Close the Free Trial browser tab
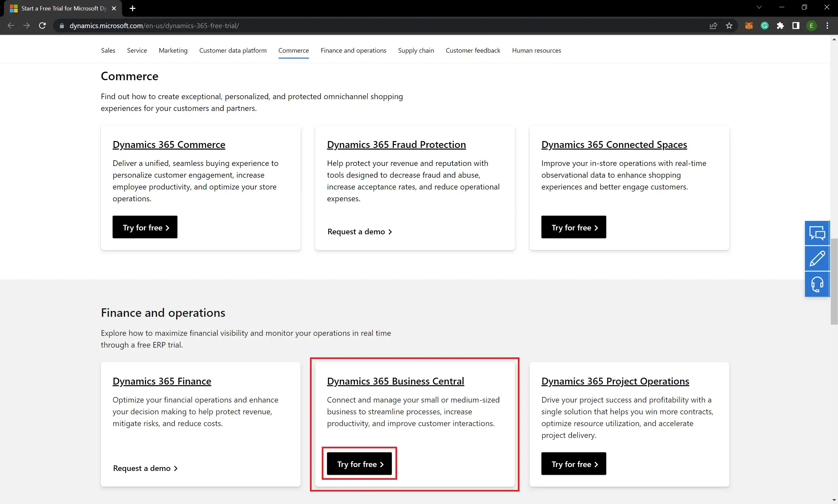The height and width of the screenshot is (504, 838). point(114,8)
